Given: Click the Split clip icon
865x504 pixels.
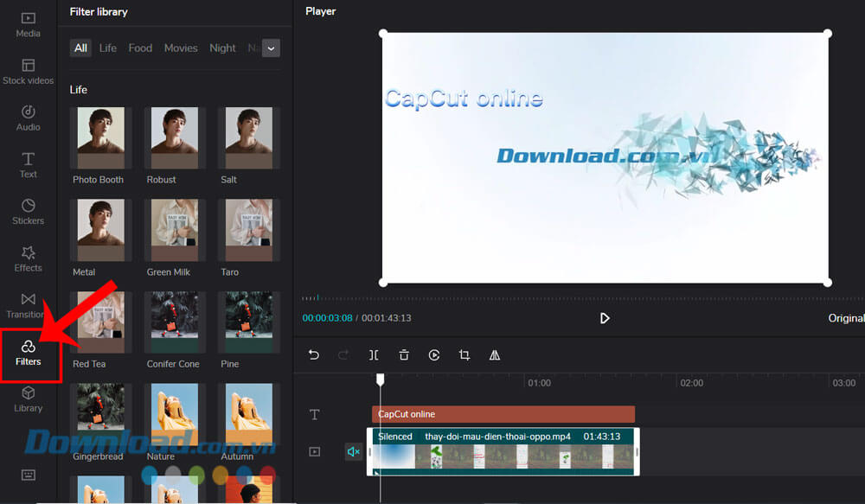Looking at the screenshot, I should point(374,355).
